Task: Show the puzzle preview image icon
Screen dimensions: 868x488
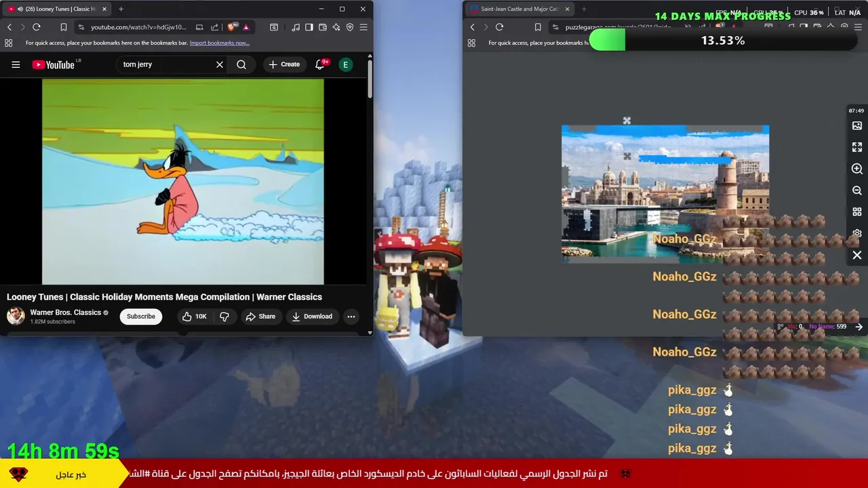Action: coord(857,126)
